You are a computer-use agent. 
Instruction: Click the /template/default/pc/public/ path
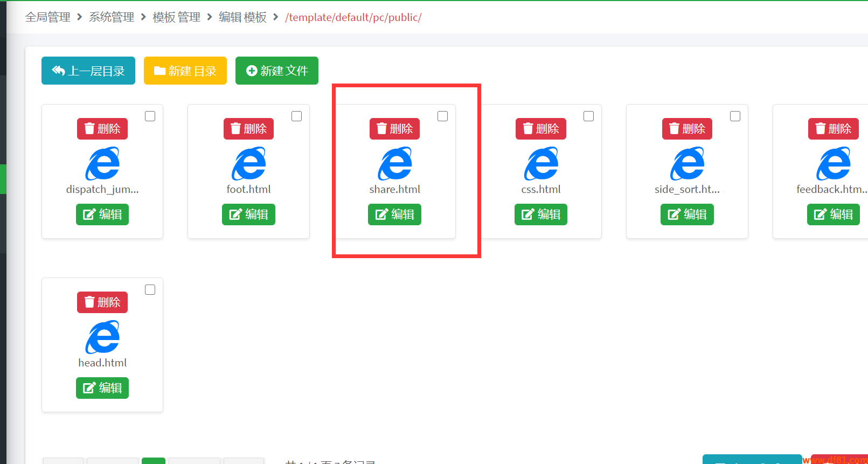[353, 17]
